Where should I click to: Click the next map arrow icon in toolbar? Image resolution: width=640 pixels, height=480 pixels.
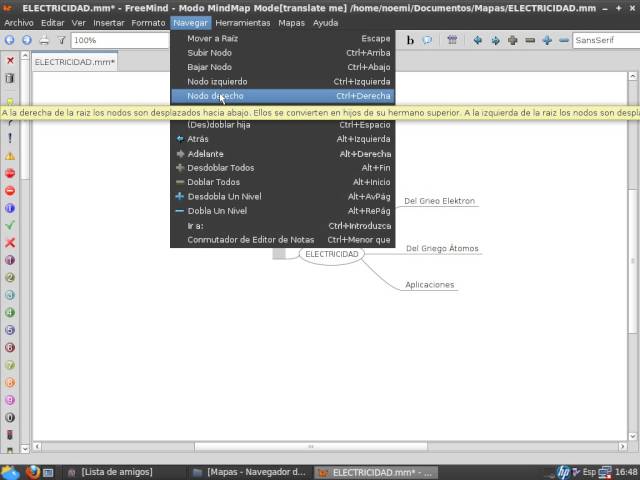point(27,40)
